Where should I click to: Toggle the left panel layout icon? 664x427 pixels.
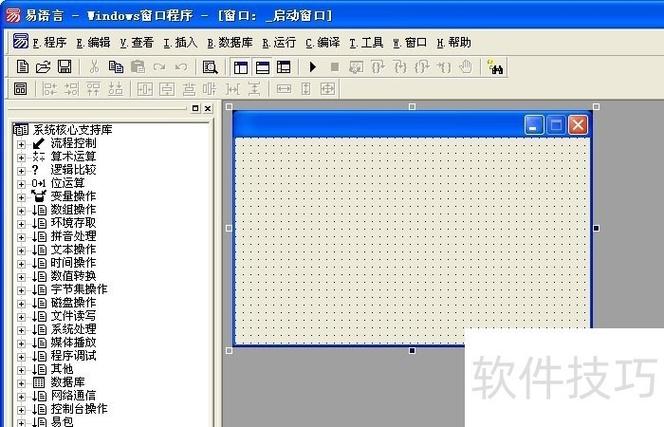(x=241, y=67)
